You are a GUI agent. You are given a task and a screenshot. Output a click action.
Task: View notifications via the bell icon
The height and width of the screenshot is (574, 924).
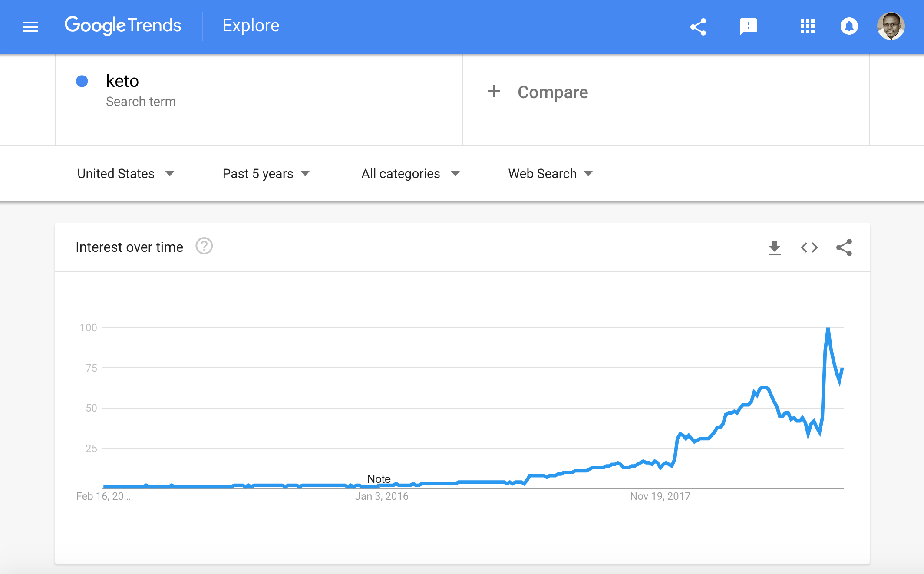(x=849, y=26)
